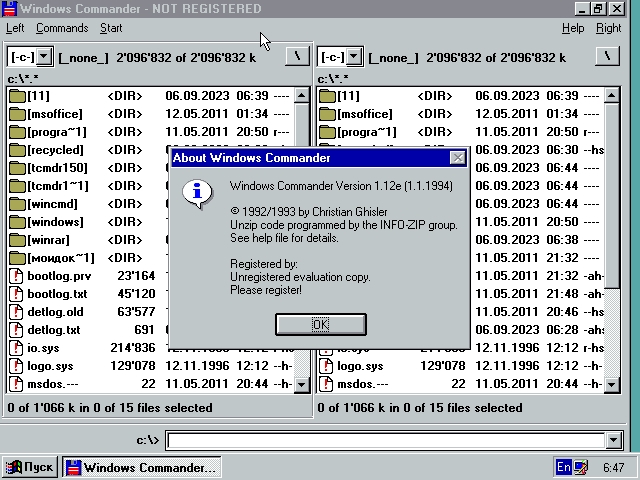Select the io.sys file icon in left panel
The width and height of the screenshot is (640, 480).
pos(17,348)
